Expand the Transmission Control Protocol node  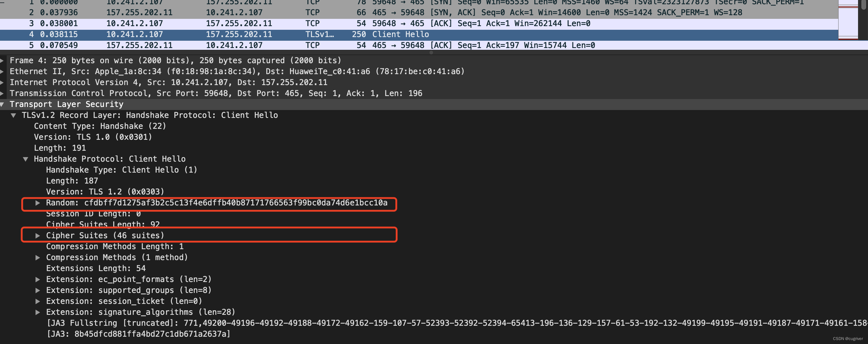(x=2, y=93)
